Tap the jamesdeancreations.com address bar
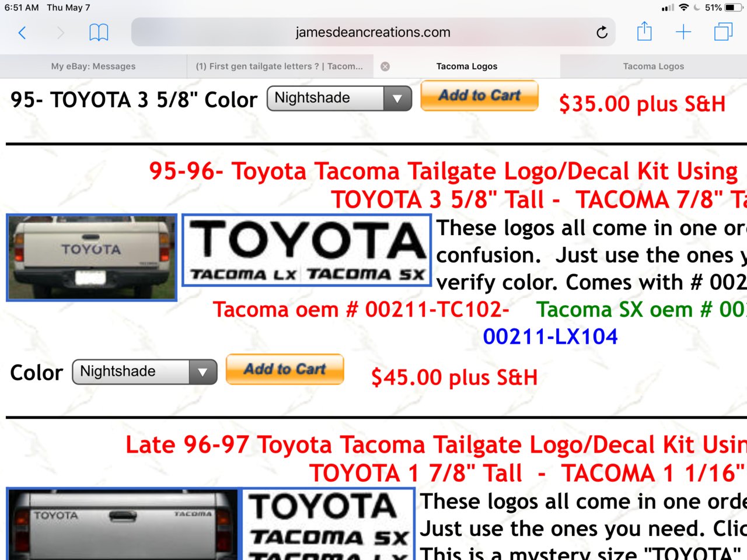The width and height of the screenshot is (747, 560). (x=373, y=32)
